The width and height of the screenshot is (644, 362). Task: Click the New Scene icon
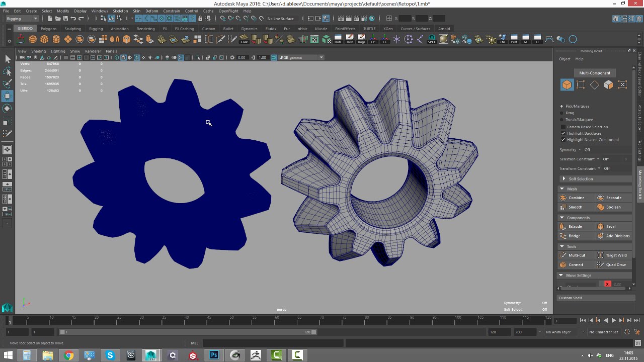(50, 19)
